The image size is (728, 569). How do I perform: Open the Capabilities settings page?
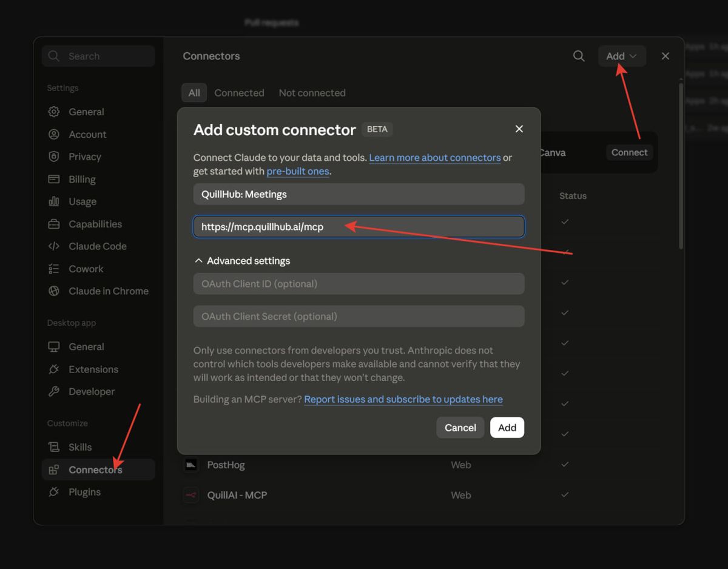(98, 224)
